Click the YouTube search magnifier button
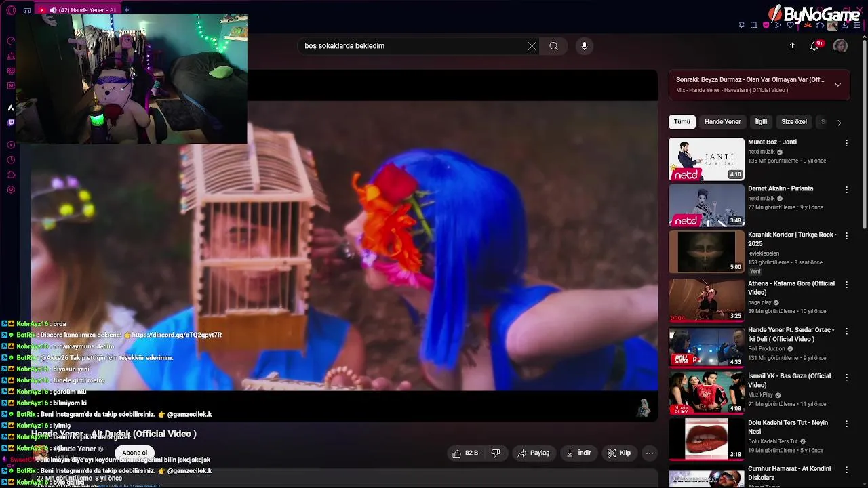The height and width of the screenshot is (488, 868). [x=553, y=46]
